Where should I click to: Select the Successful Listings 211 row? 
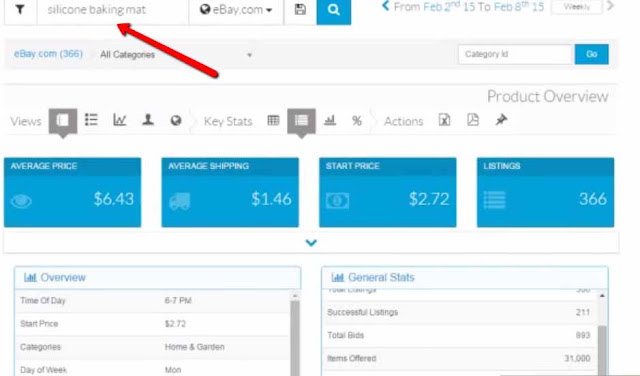pos(460,312)
